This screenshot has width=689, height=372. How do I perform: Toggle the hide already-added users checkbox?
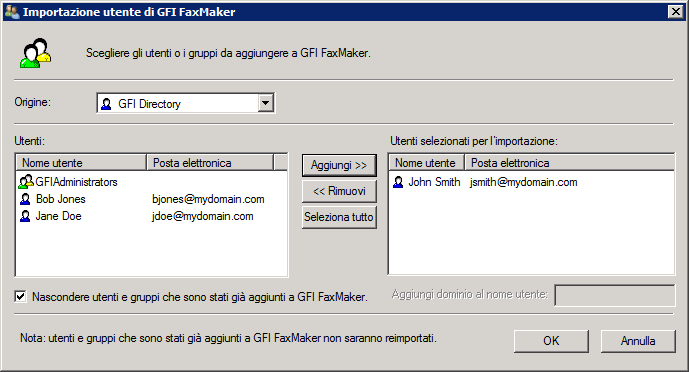[20, 296]
